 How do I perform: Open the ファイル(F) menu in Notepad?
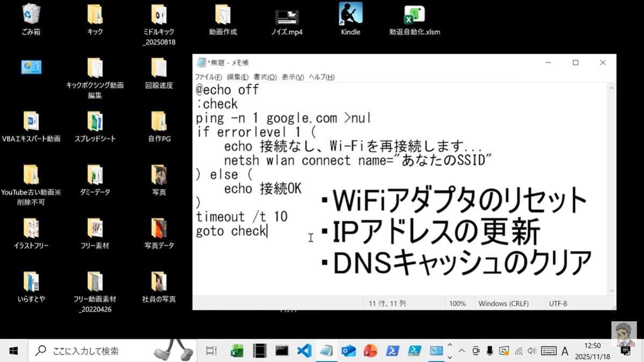tap(209, 77)
